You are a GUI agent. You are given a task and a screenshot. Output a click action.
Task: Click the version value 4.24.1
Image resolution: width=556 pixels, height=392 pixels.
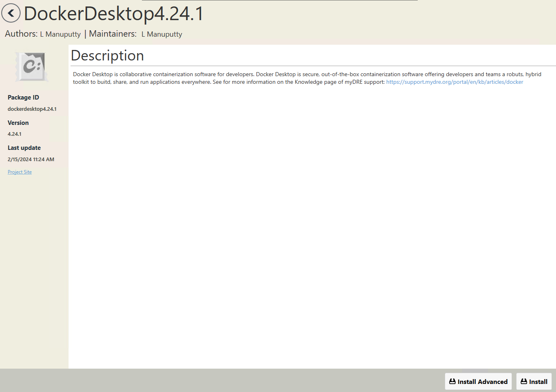click(x=15, y=134)
